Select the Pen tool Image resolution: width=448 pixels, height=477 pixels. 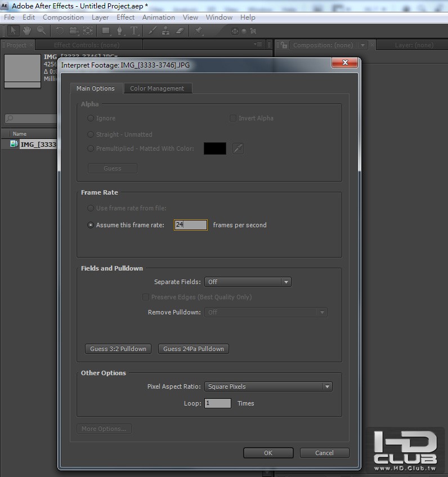coord(120,31)
